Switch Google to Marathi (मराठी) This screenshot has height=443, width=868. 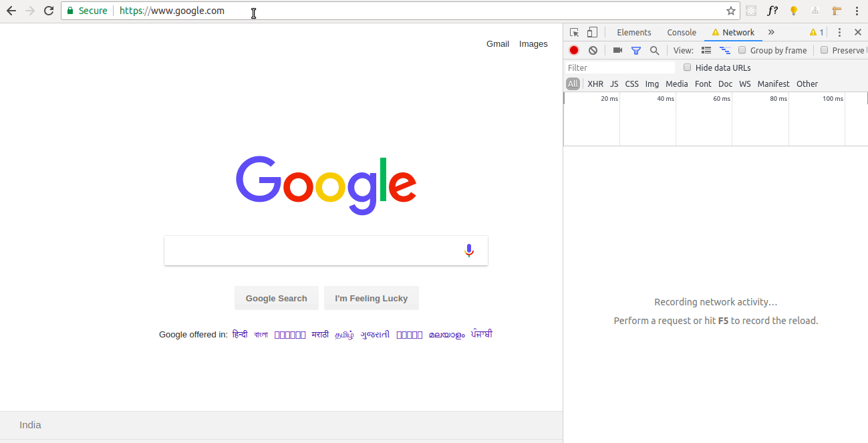click(x=320, y=334)
